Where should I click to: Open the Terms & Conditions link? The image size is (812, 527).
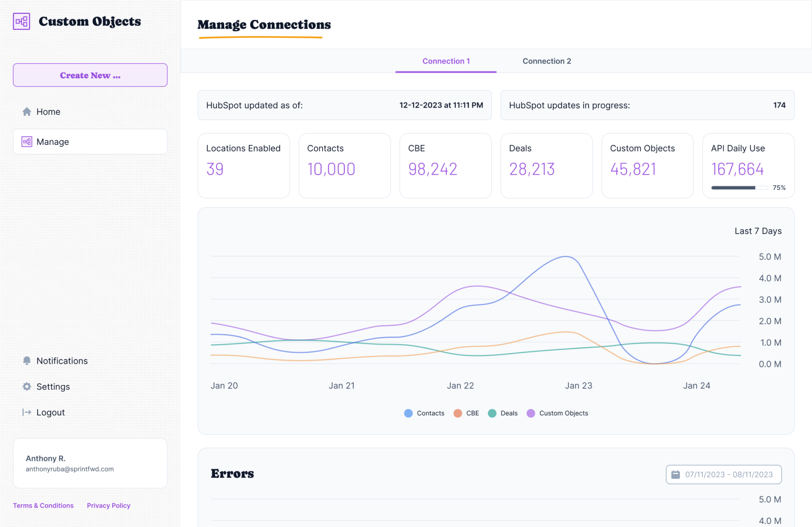click(43, 506)
